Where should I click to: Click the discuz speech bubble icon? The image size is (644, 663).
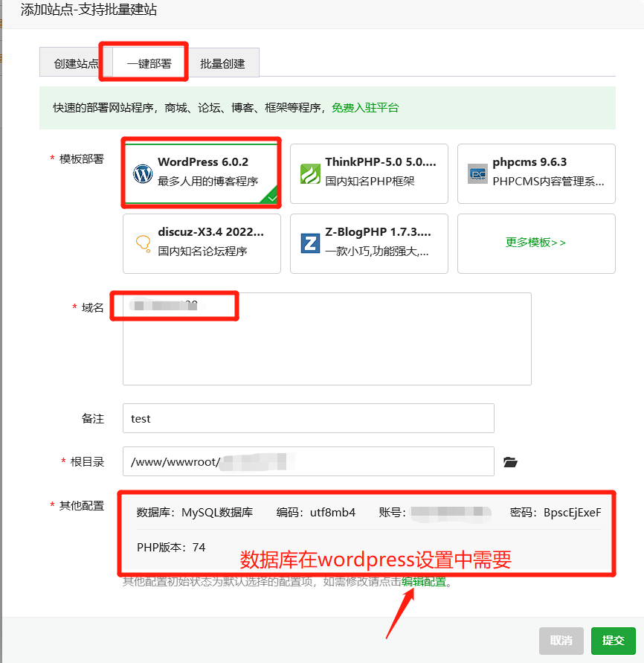click(x=143, y=243)
